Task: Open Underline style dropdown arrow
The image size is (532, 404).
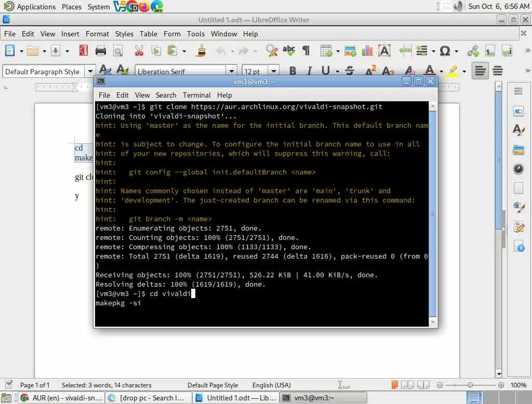Action: coord(337,71)
